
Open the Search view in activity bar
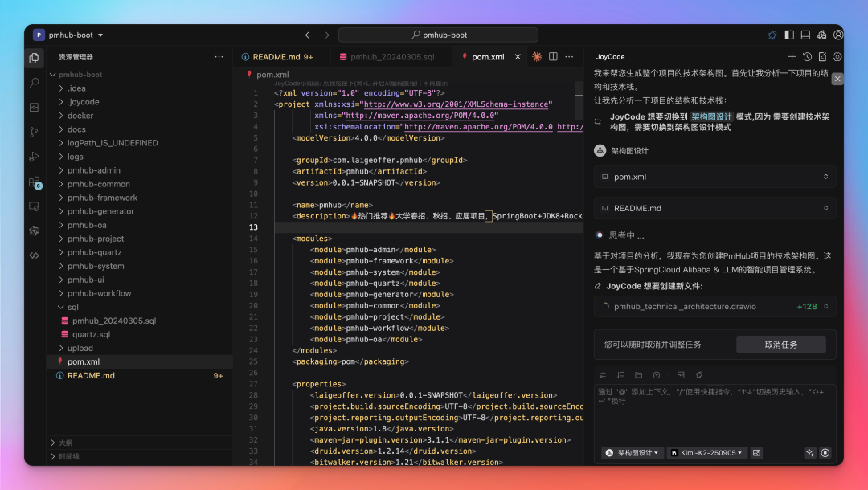point(34,83)
